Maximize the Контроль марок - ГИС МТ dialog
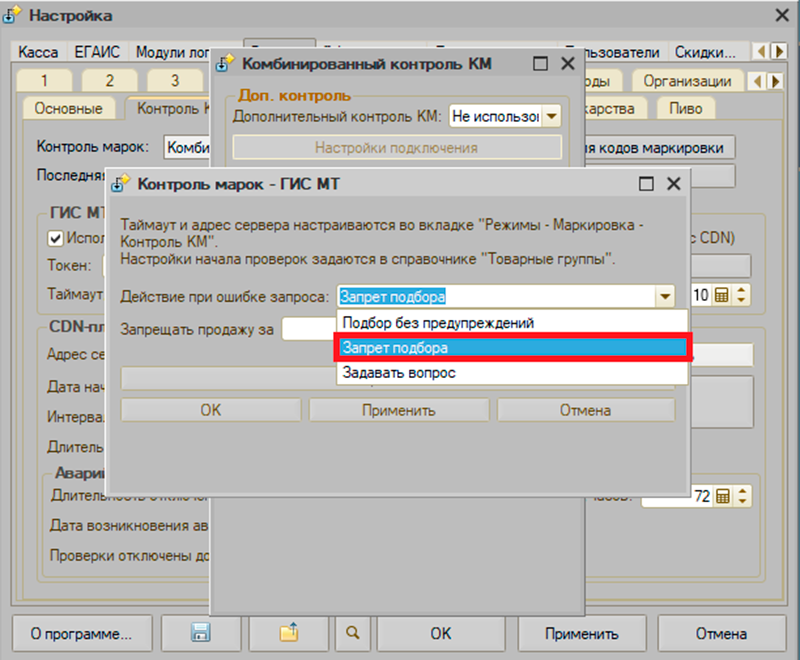 coord(647,184)
